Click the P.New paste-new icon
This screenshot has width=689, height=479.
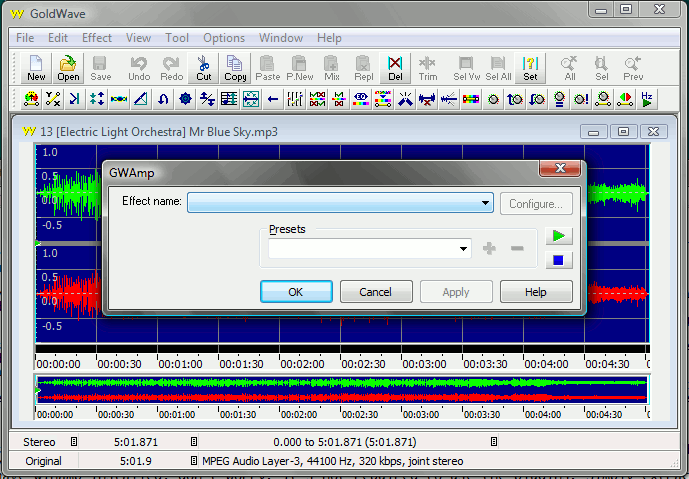(x=299, y=68)
